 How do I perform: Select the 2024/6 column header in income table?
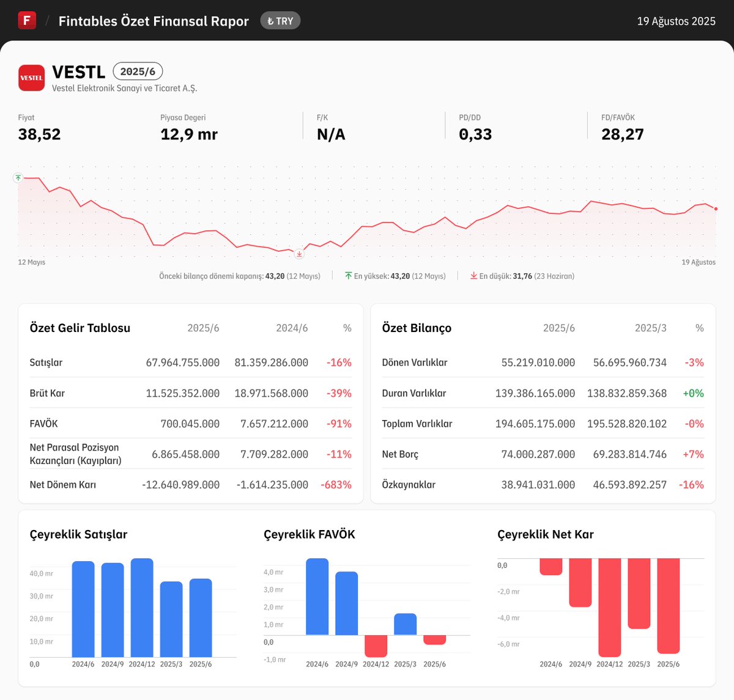click(x=292, y=328)
